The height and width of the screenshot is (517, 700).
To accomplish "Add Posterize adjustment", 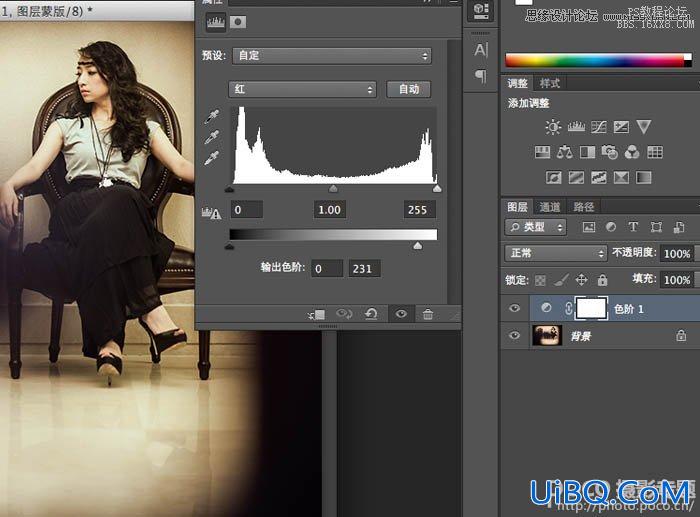I will click(576, 178).
